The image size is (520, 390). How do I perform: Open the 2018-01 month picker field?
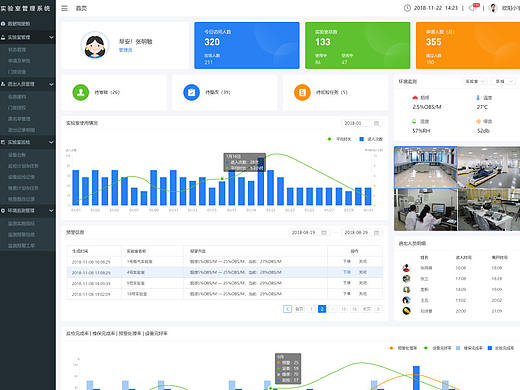[362, 123]
